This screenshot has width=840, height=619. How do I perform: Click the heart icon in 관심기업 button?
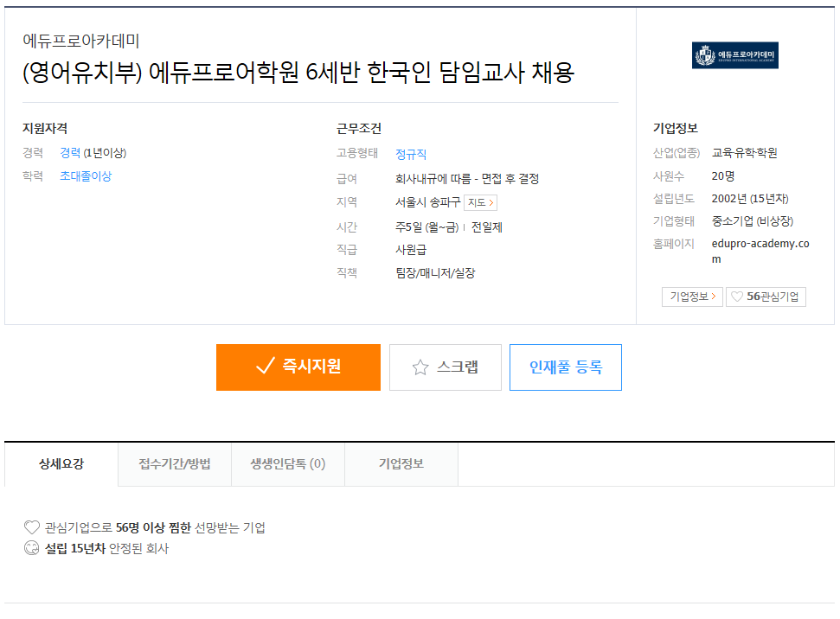click(x=737, y=297)
